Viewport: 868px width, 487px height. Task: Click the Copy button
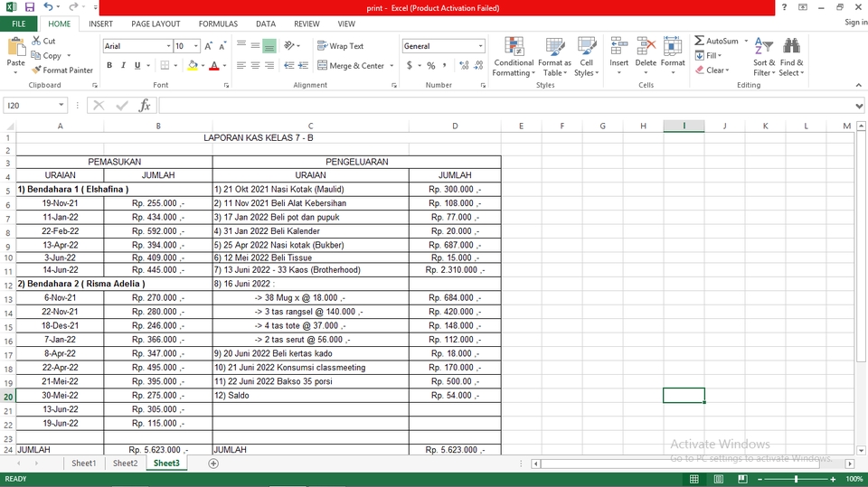(x=46, y=55)
